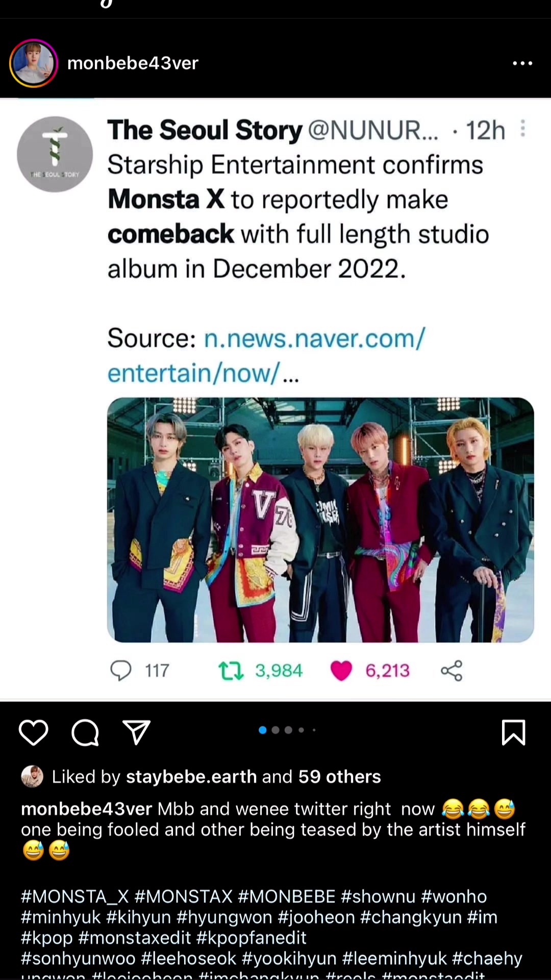551x980 pixels.
Task: Tap the green retweet icon
Action: click(x=231, y=670)
